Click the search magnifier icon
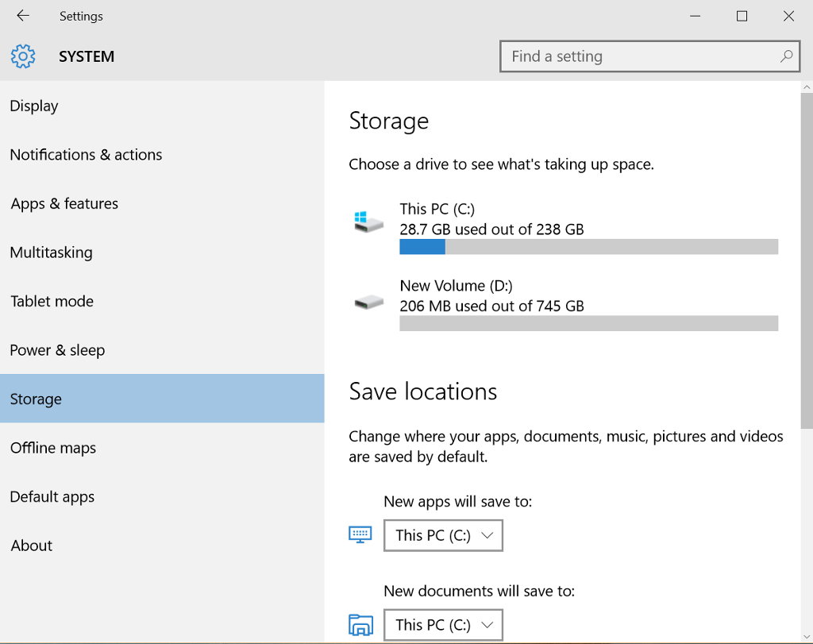813x644 pixels. (x=786, y=56)
